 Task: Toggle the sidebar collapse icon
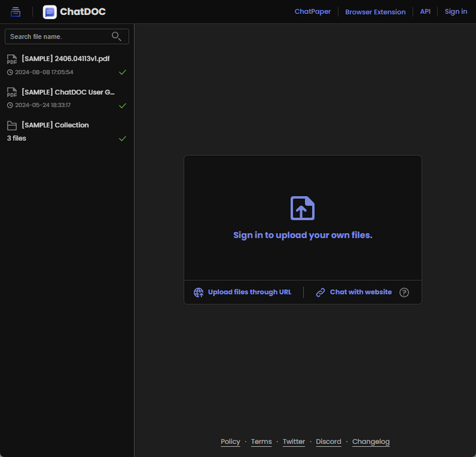click(x=15, y=12)
